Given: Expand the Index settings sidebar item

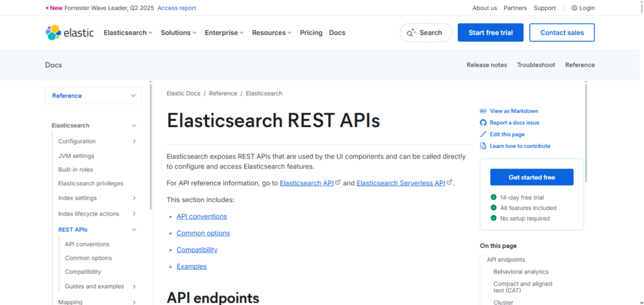Looking at the screenshot, I should 134,198.
